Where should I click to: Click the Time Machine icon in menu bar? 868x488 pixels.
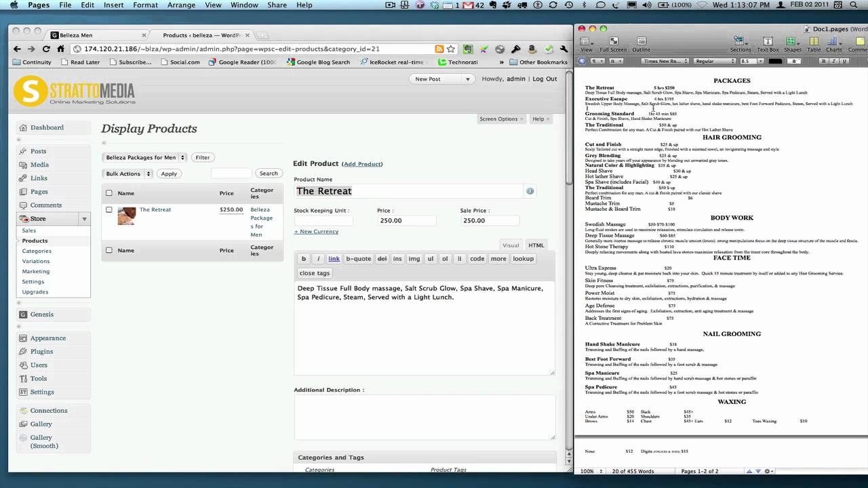570,5
